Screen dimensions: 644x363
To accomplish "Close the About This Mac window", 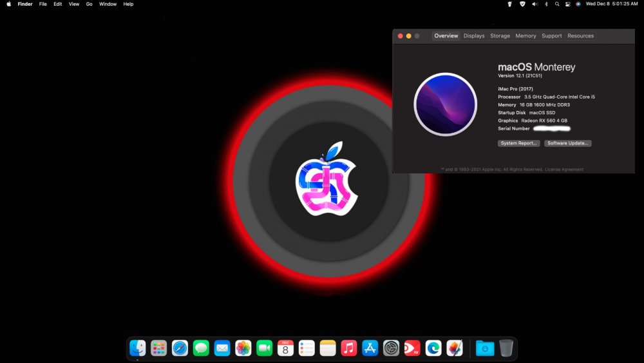I will [x=401, y=36].
